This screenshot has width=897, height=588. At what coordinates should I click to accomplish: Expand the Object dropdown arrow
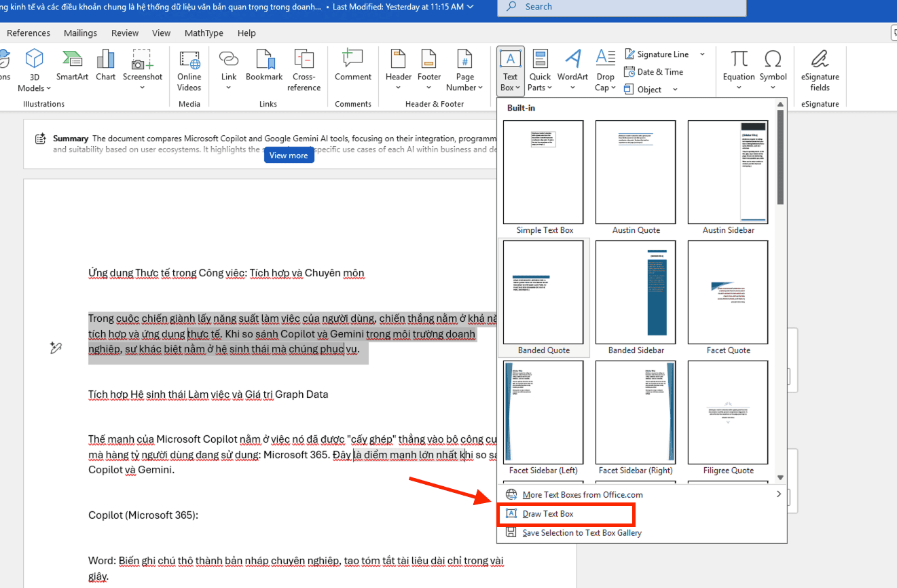[675, 90]
